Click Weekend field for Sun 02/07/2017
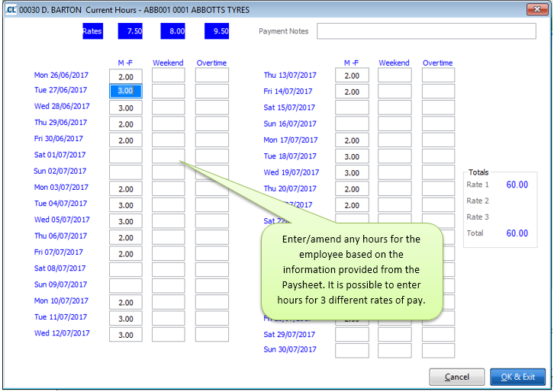The width and height of the screenshot is (554, 392). click(x=168, y=172)
